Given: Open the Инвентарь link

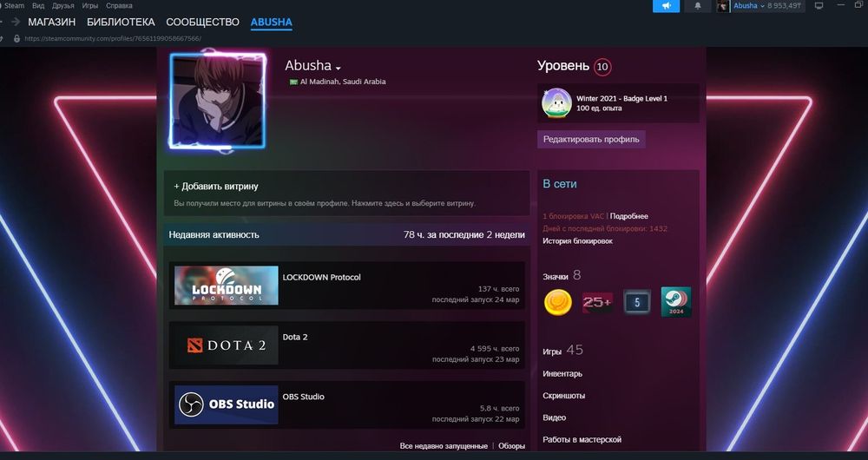Looking at the screenshot, I should click(562, 374).
